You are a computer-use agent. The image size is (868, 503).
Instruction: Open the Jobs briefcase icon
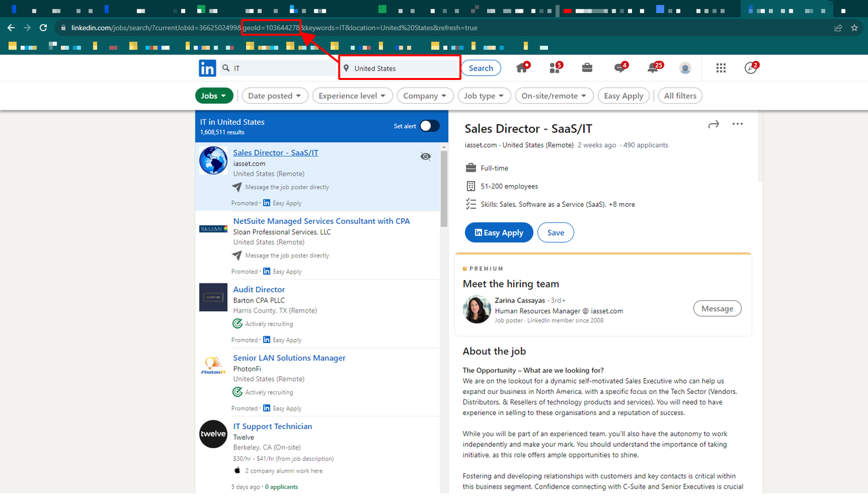587,68
